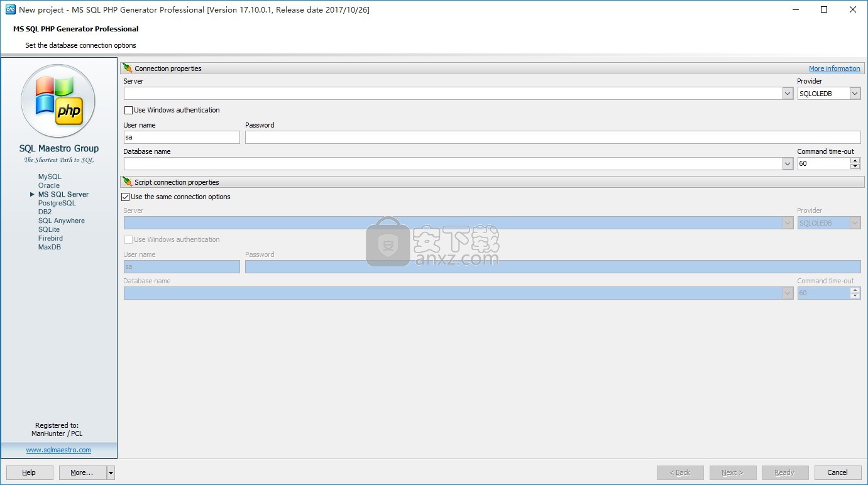The height and width of the screenshot is (485, 868).
Task: Click the Script connection properties section header
Action: click(493, 182)
